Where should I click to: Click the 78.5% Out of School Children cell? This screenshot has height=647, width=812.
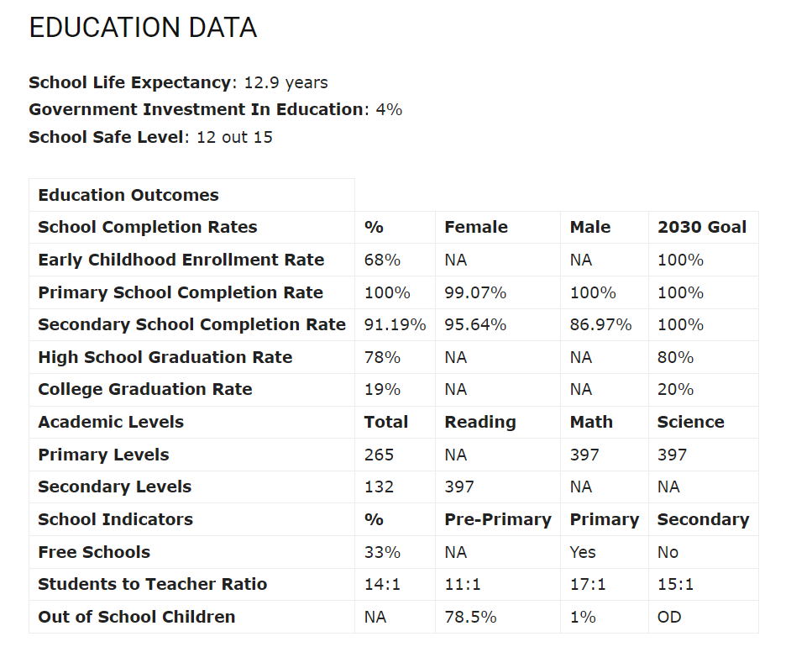pos(470,617)
